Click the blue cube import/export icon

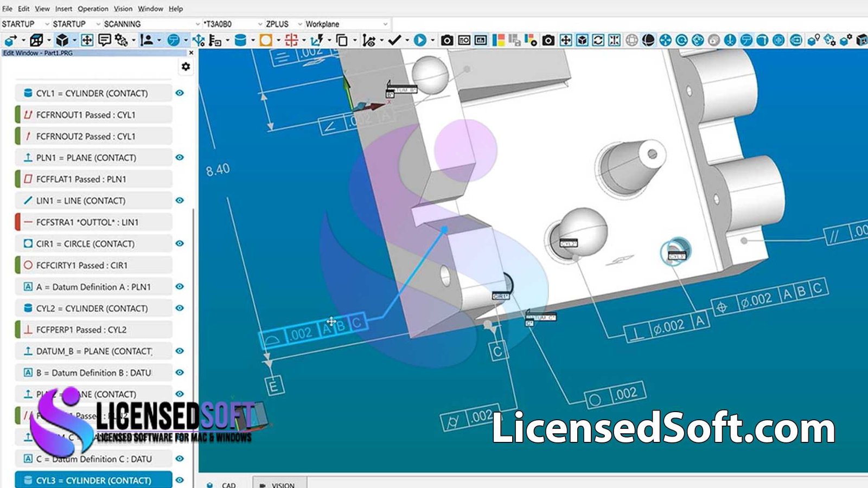coord(10,40)
